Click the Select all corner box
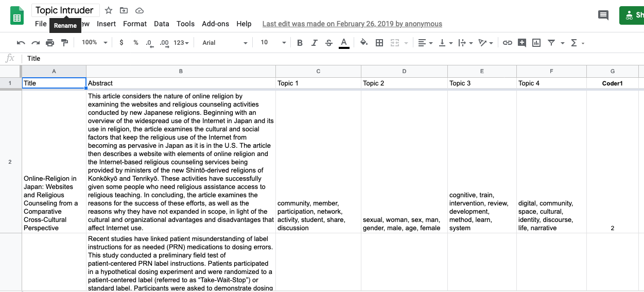 pyautogui.click(x=10, y=71)
